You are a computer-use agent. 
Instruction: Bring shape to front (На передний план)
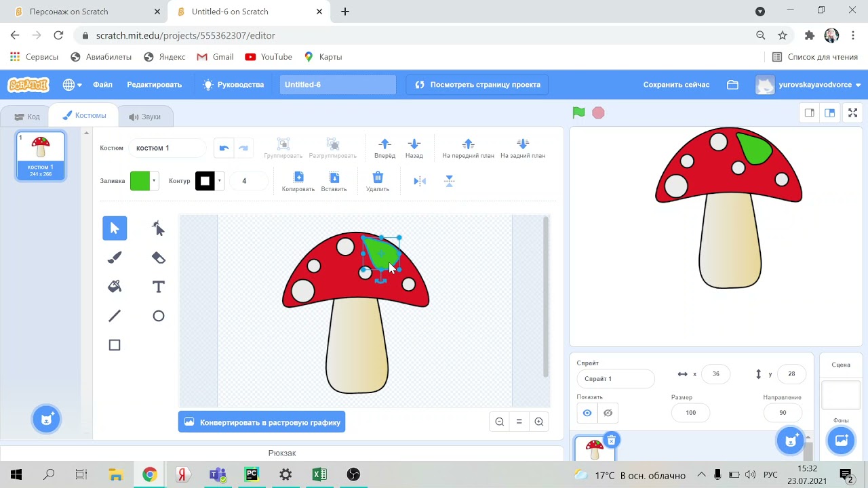(x=468, y=148)
